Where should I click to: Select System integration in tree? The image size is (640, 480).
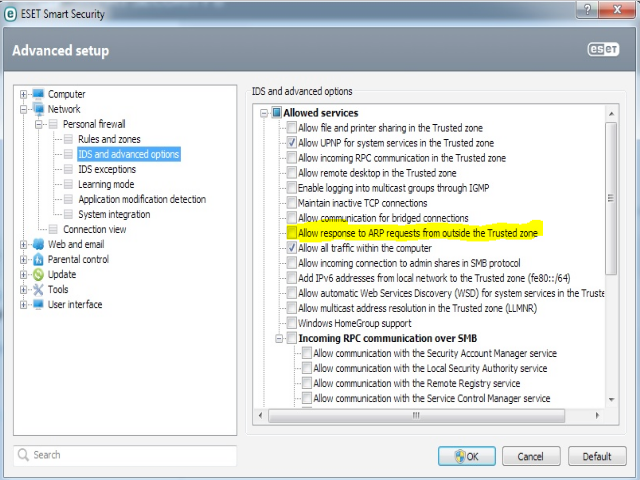pyautogui.click(x=114, y=214)
